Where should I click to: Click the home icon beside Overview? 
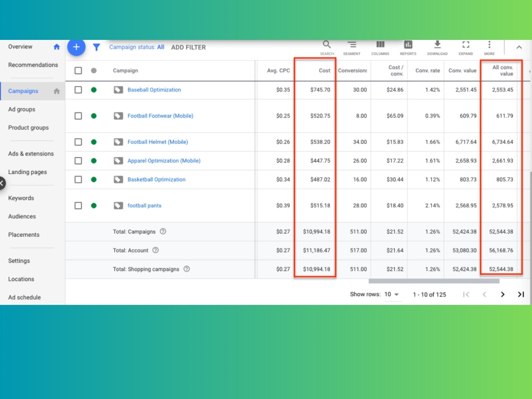(57, 47)
